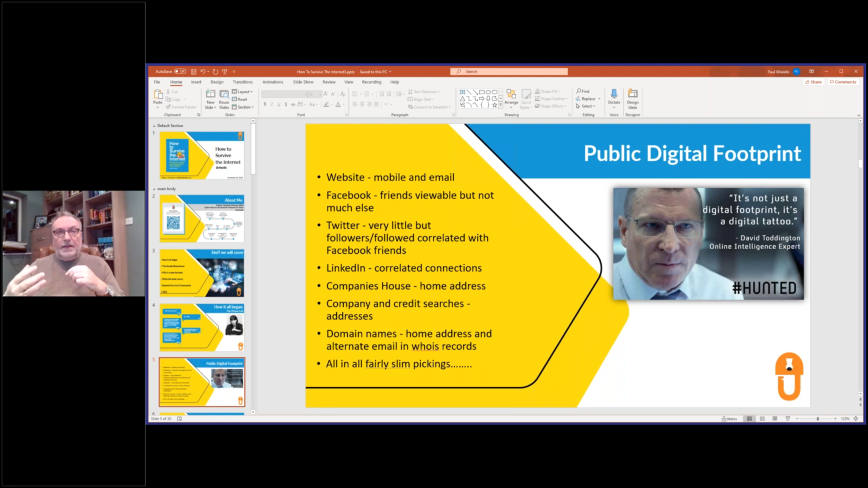Toggle Underline formatting
The height and width of the screenshot is (488, 868).
pyautogui.click(x=279, y=105)
